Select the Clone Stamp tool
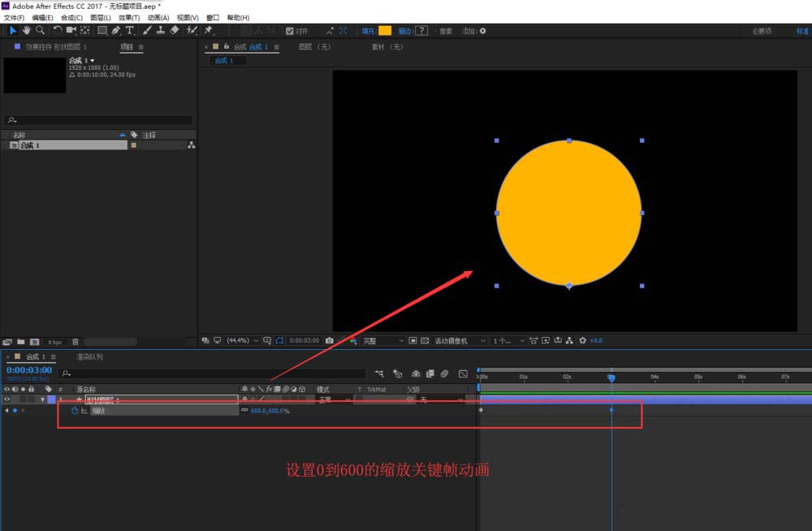 (x=161, y=31)
